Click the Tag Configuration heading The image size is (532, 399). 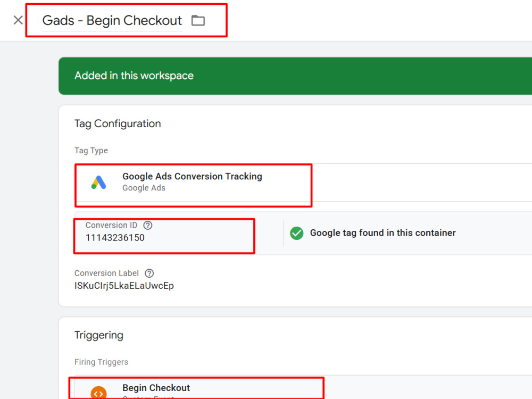pyautogui.click(x=118, y=124)
